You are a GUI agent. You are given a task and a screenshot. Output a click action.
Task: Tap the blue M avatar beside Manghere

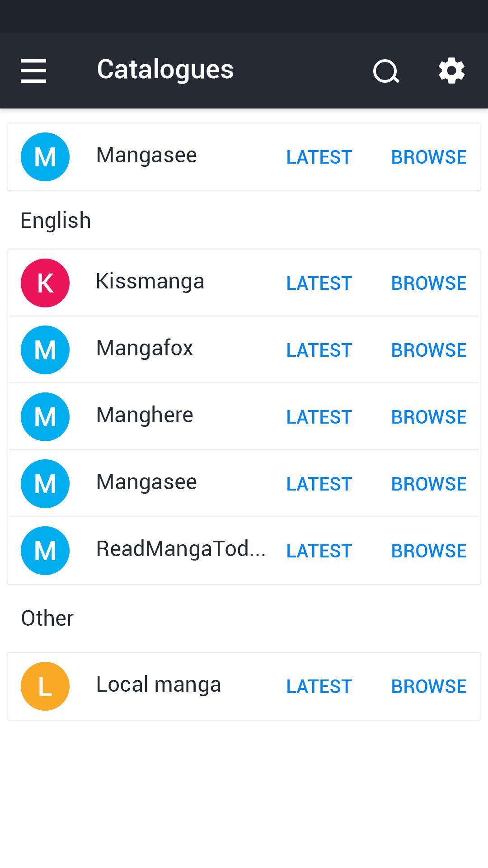coord(45,417)
